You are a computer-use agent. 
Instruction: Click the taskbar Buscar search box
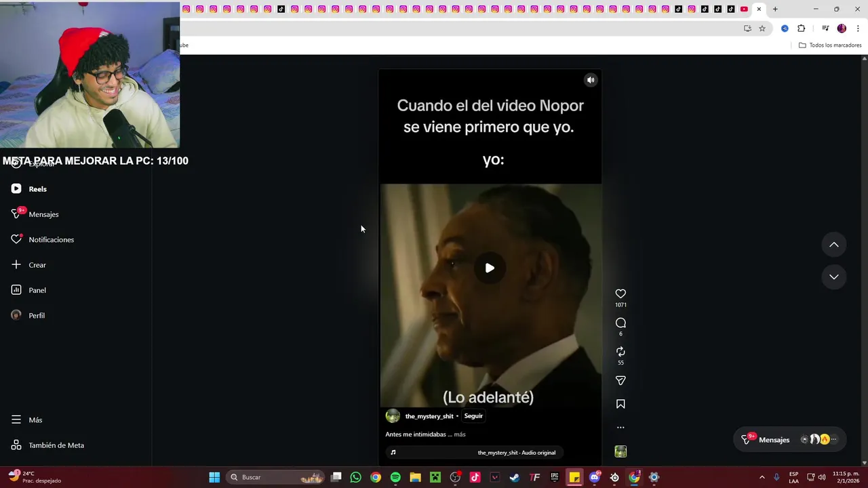(277, 477)
